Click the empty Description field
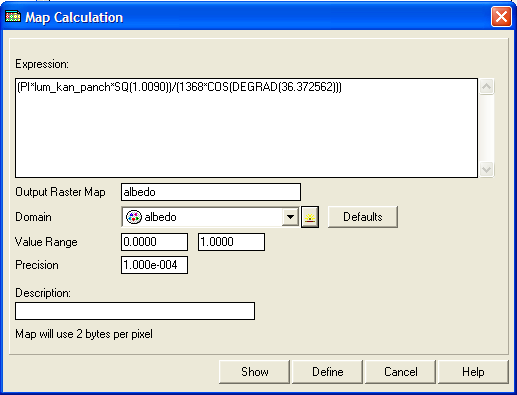Screen dimensions: 517x395 pos(135,311)
